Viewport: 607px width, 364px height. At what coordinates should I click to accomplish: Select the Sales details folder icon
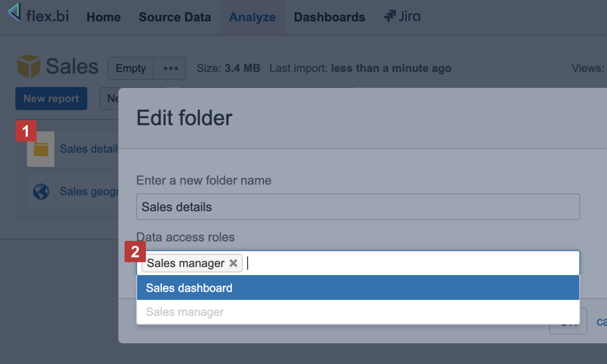point(41,150)
